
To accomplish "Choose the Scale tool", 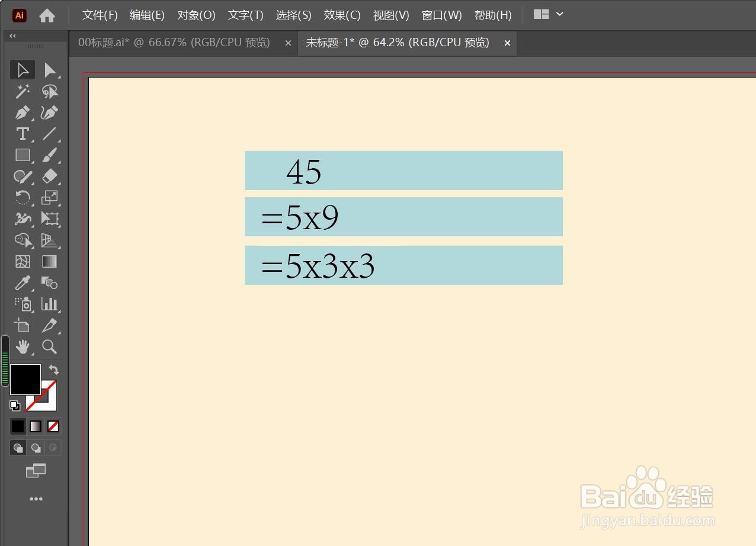I will coord(50,198).
